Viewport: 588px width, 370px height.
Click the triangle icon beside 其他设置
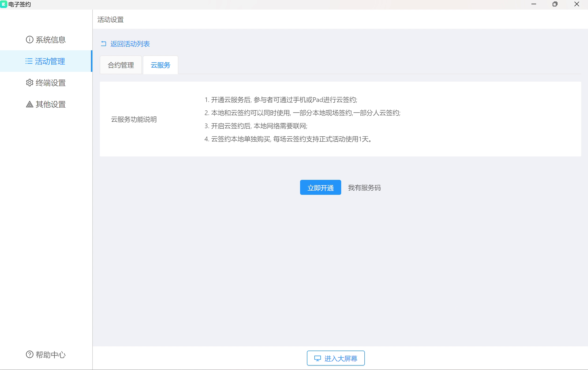[29, 104]
